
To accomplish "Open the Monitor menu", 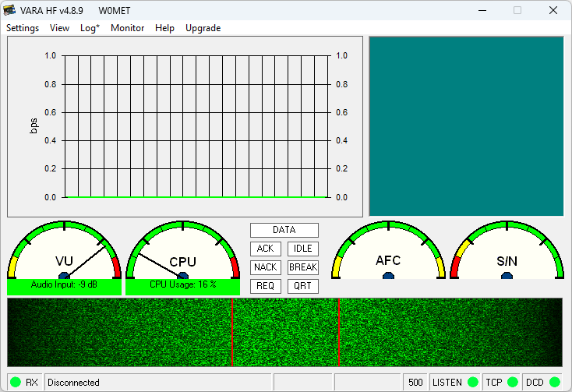I will tap(127, 28).
